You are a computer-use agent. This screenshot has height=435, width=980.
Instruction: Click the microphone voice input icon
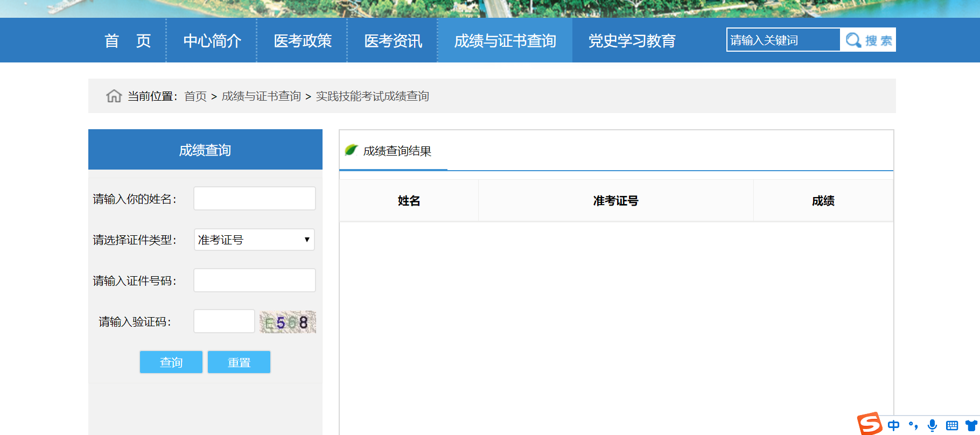point(933,425)
